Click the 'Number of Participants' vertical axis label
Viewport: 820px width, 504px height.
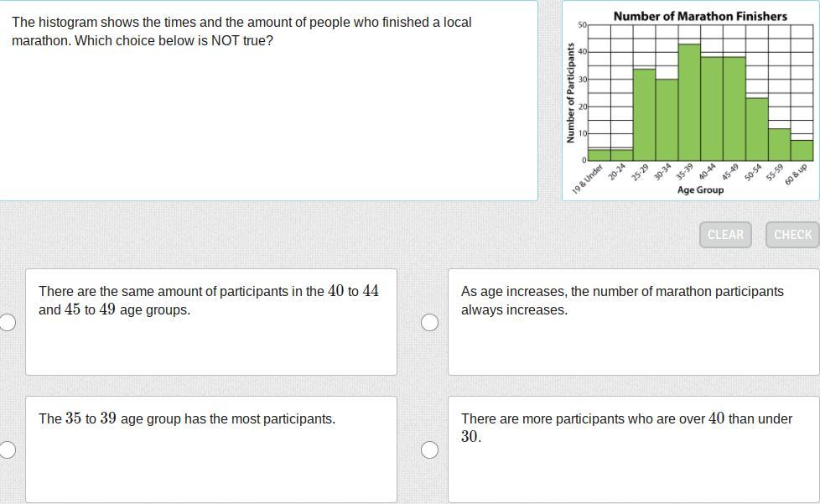tap(571, 92)
